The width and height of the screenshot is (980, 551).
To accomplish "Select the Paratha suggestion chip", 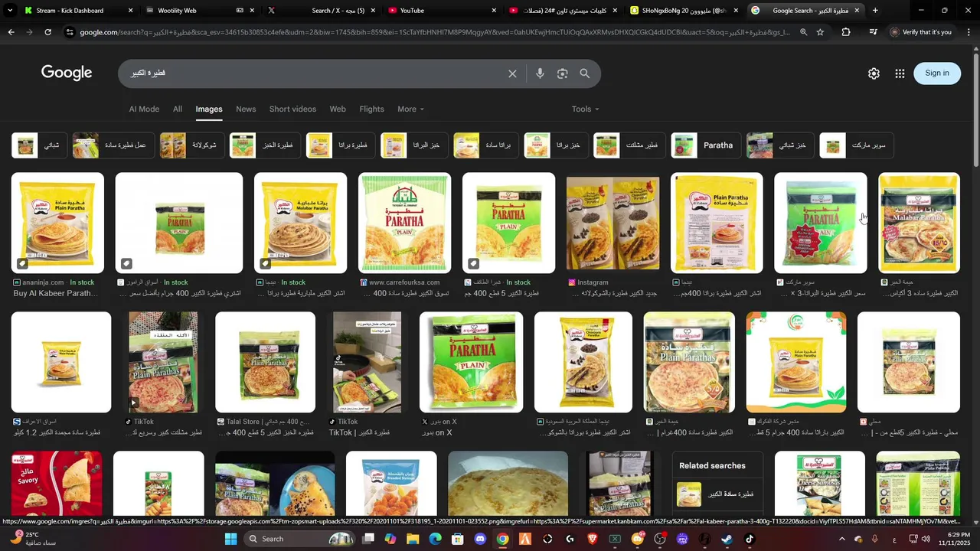I will (704, 145).
